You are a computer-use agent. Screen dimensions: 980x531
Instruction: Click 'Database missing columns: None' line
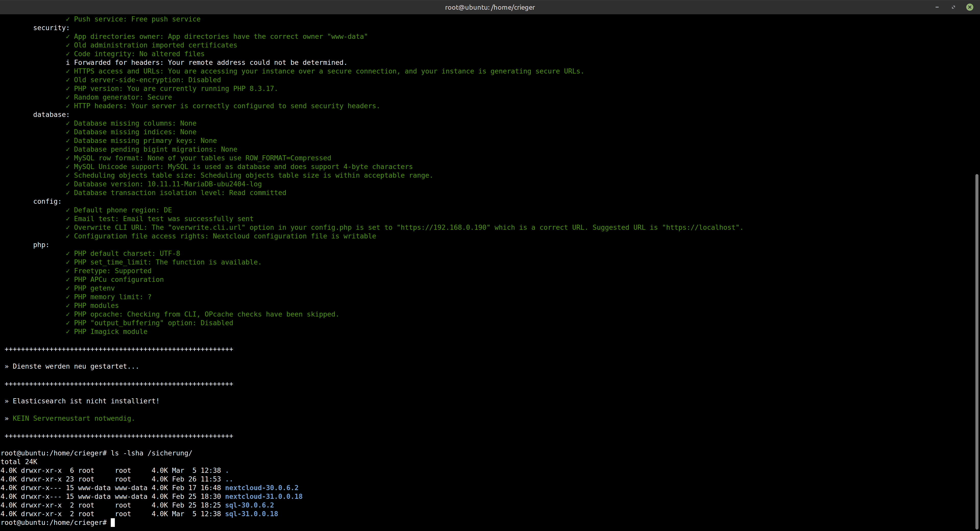click(131, 124)
